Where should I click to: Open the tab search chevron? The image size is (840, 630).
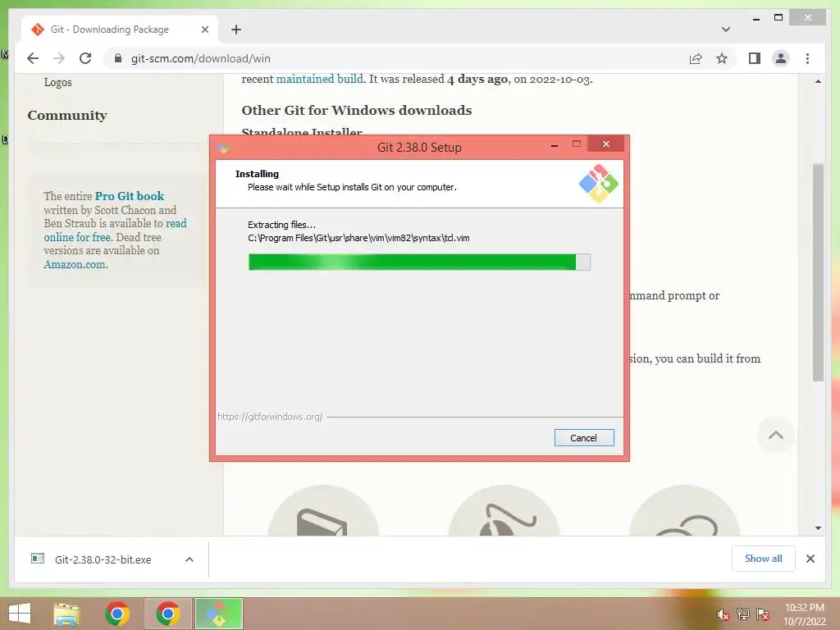(x=725, y=30)
